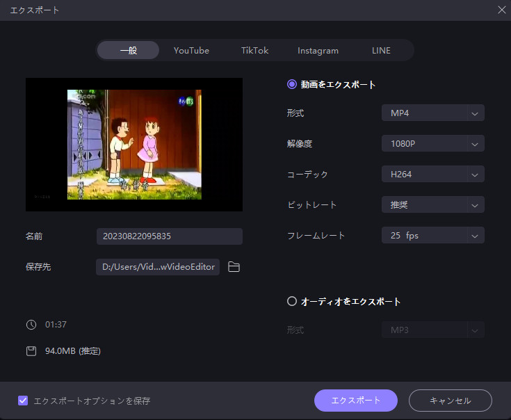Open the save location folder browser icon

[234, 267]
